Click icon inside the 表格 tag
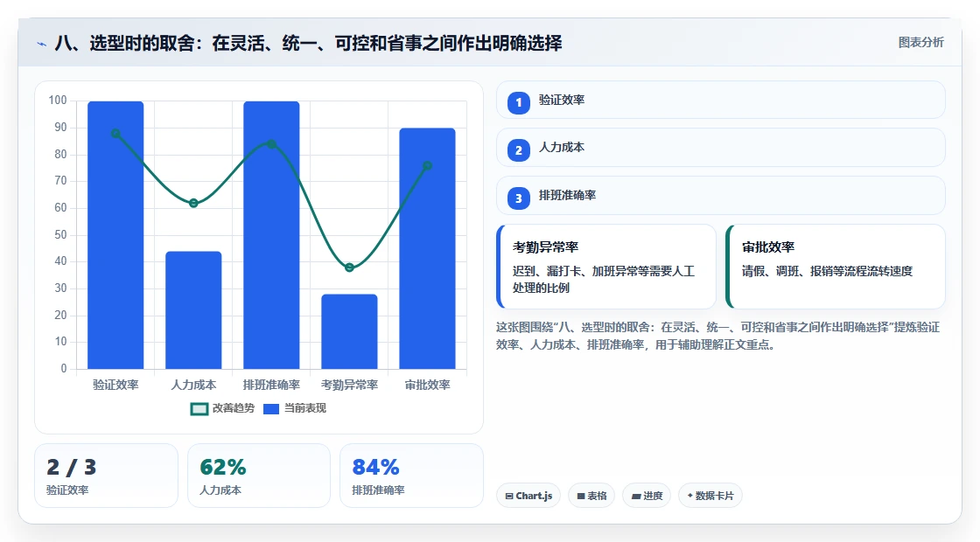 click(581, 497)
